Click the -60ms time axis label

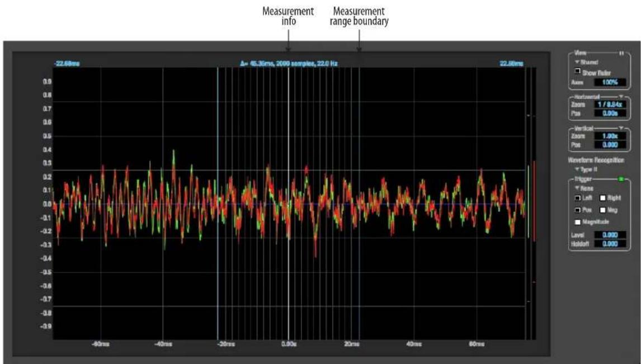[101, 344]
